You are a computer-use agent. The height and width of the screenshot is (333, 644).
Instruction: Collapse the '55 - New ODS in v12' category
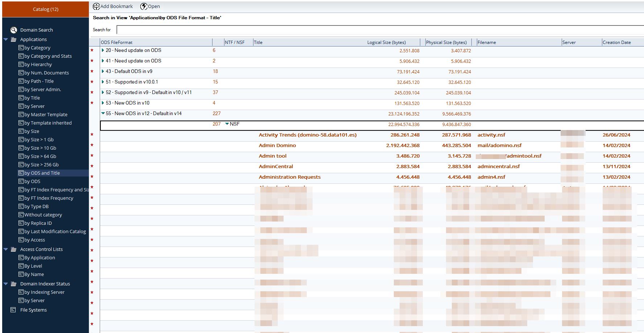[103, 114]
